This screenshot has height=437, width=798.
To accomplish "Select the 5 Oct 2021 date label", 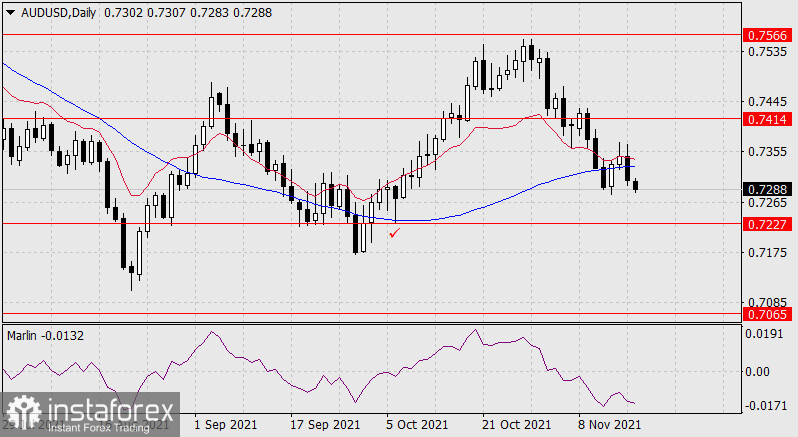I will coord(416,425).
